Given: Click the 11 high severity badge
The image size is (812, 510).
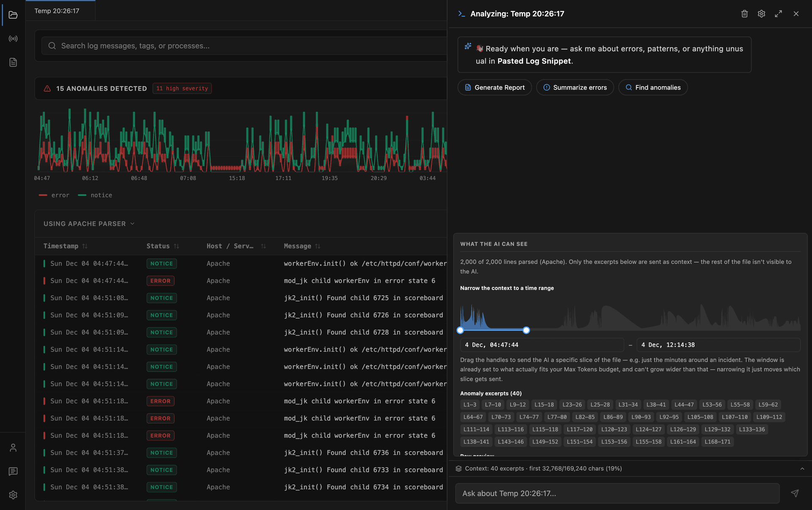Looking at the screenshot, I should pyautogui.click(x=182, y=88).
